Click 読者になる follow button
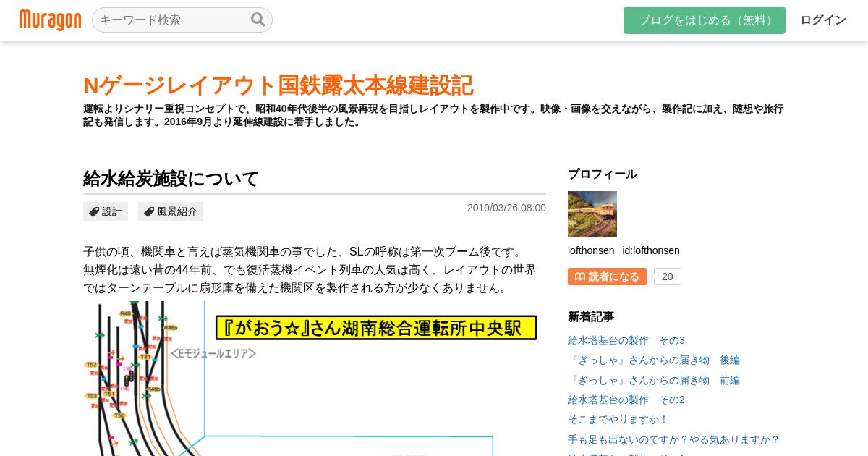This screenshot has width=868, height=456. 607,276
